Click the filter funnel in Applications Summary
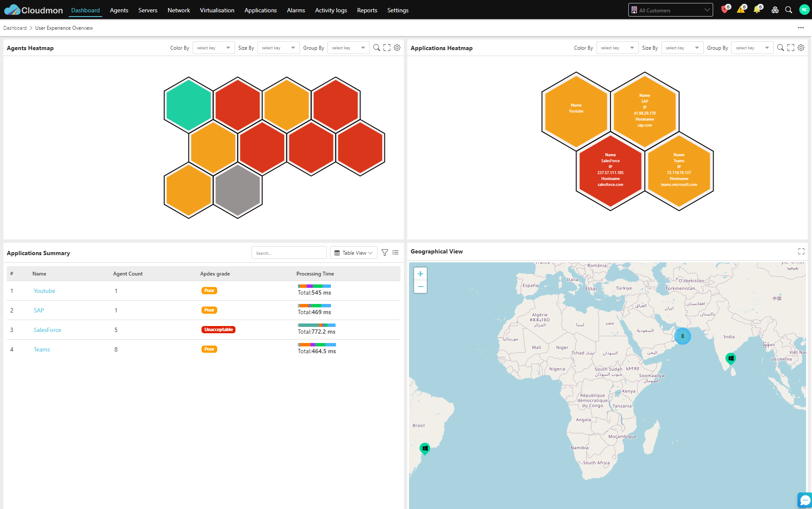The width and height of the screenshot is (812, 509). click(385, 253)
